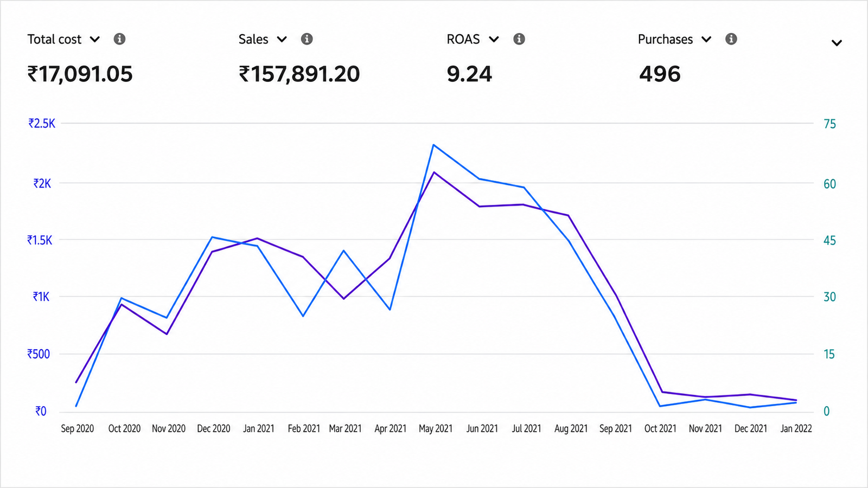Select the 496 purchases value
This screenshot has height=488, width=868.
pyautogui.click(x=660, y=74)
